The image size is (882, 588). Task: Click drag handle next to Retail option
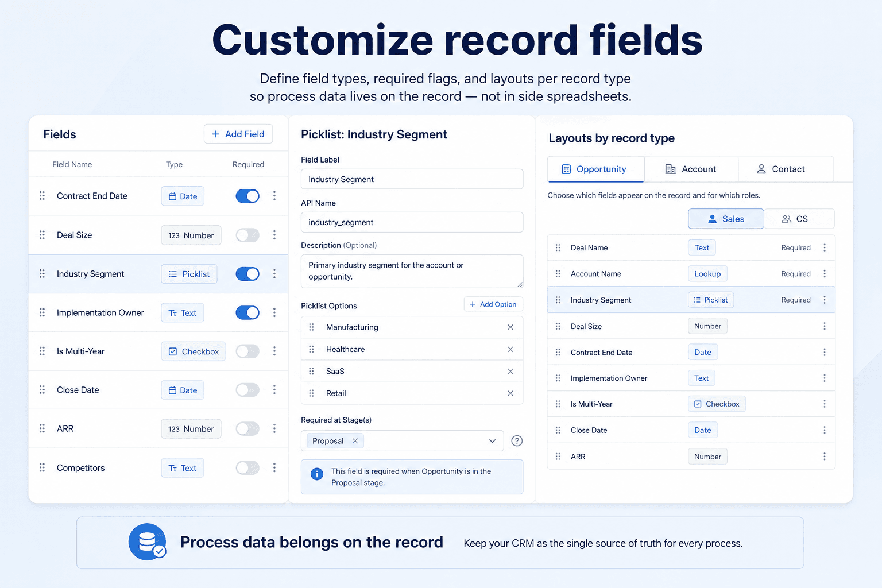pos(311,393)
